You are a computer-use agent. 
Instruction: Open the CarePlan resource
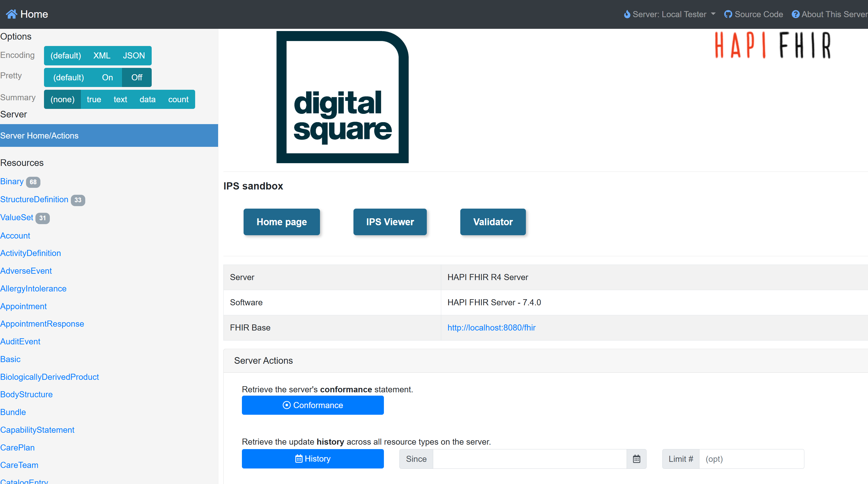17,448
